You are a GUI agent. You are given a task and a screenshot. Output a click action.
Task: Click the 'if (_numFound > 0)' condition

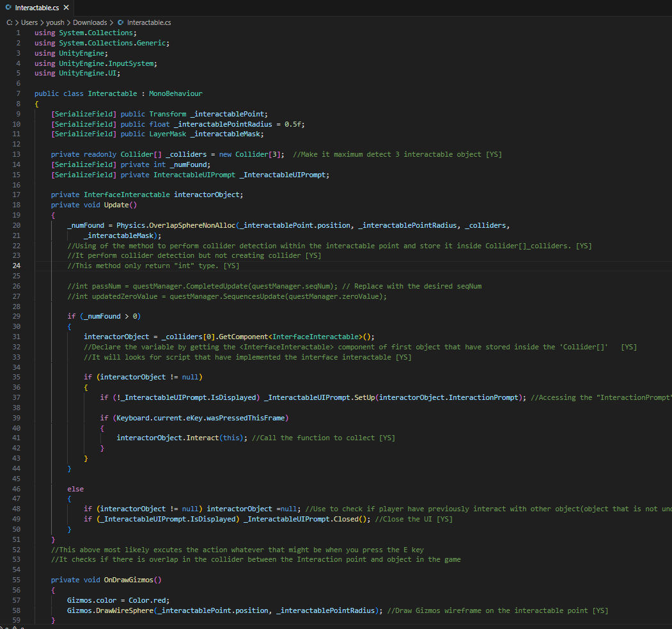click(104, 317)
